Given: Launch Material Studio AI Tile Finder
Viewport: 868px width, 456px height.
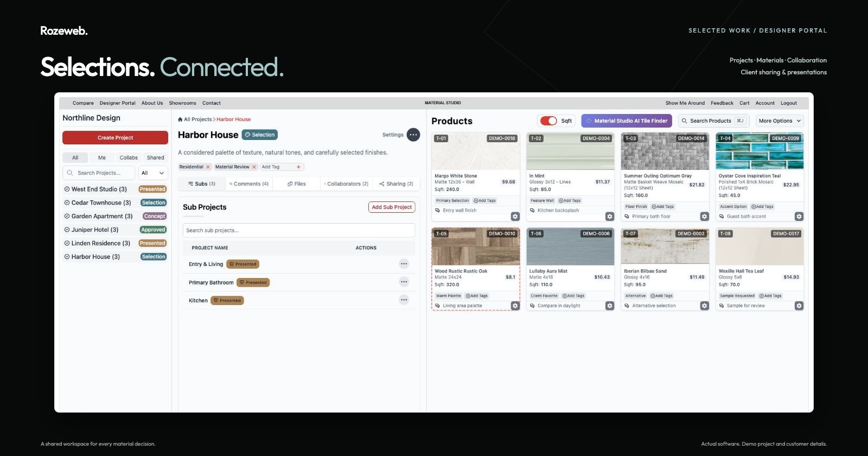Looking at the screenshot, I should [x=627, y=121].
